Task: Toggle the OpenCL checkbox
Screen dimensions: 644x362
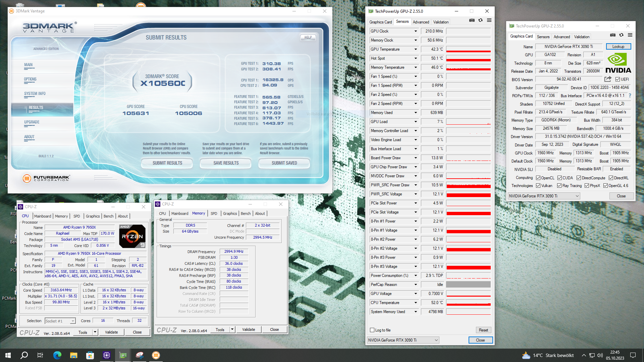Action: point(538,178)
